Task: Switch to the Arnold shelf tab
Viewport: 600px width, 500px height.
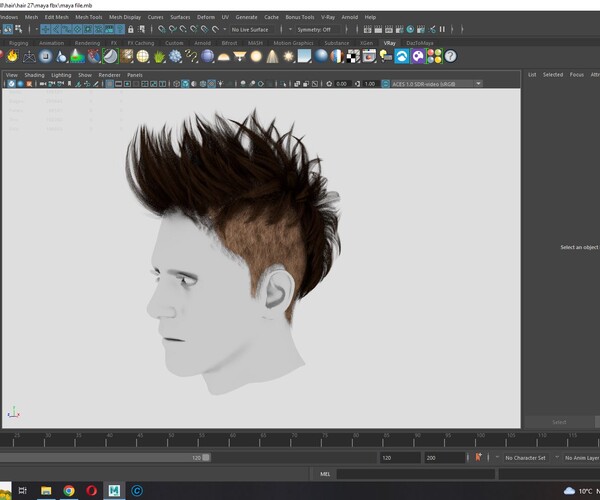Action: 202,43
